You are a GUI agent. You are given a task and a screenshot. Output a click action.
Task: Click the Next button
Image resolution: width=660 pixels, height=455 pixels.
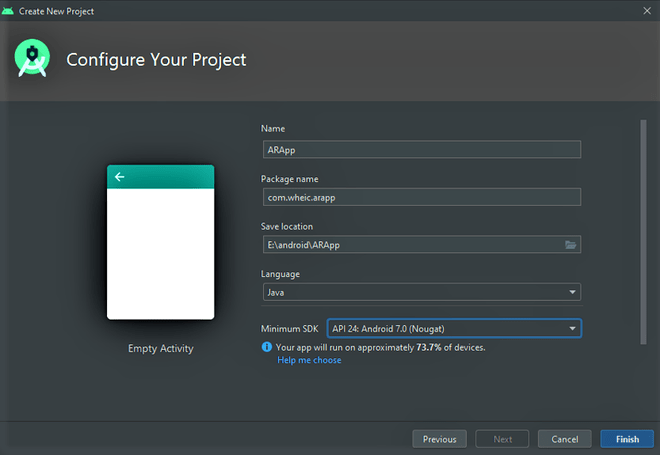coord(503,439)
